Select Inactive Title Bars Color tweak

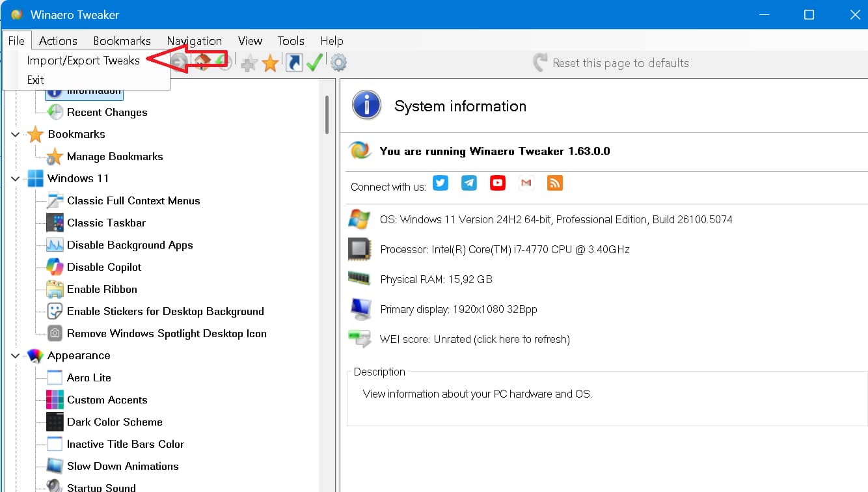tap(125, 444)
